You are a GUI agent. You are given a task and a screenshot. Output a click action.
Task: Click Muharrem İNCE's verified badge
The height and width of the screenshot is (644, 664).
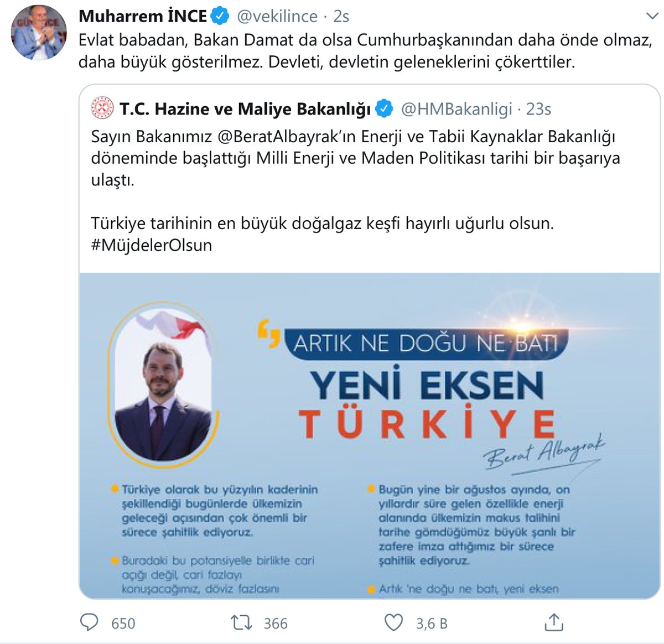220,16
